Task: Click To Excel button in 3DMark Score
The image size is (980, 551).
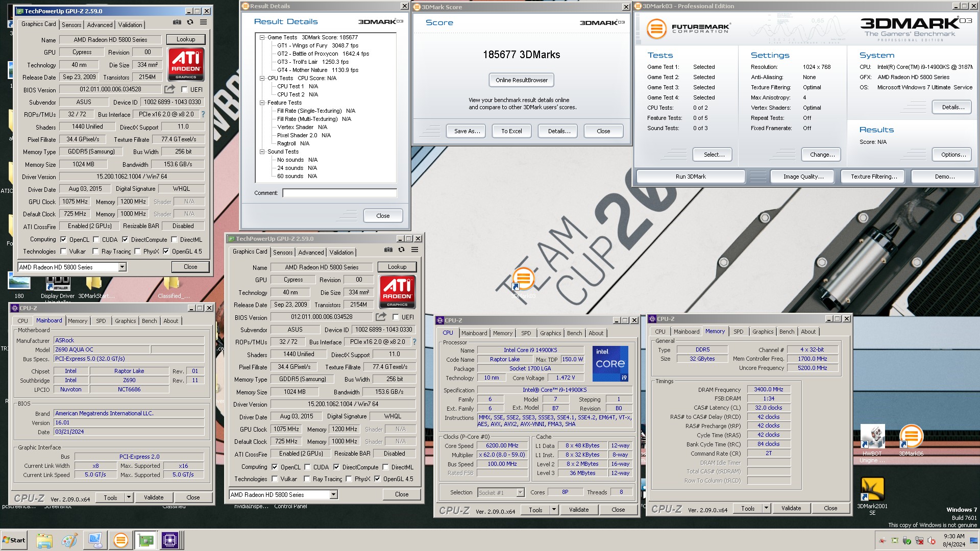Action: (x=511, y=131)
